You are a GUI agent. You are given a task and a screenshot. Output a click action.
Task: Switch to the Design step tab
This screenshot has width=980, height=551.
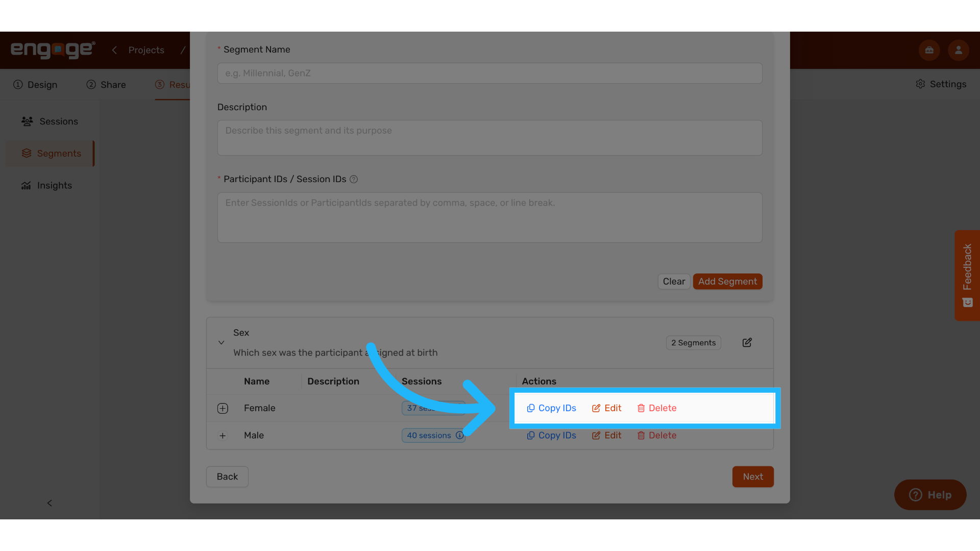35,85
